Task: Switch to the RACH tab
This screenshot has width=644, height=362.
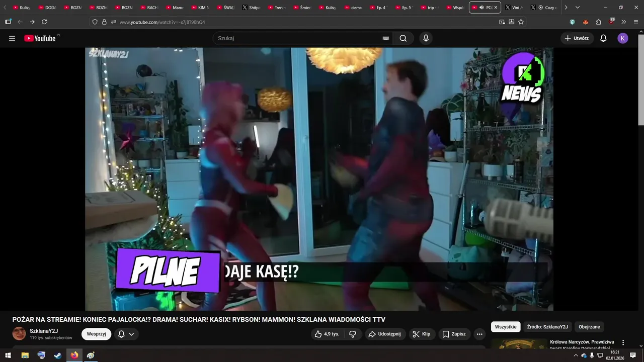Action: (150, 8)
